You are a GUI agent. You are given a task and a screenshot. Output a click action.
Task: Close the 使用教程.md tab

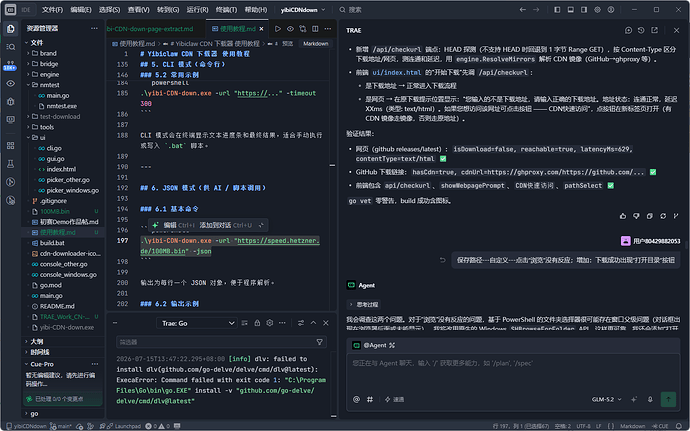coord(261,29)
